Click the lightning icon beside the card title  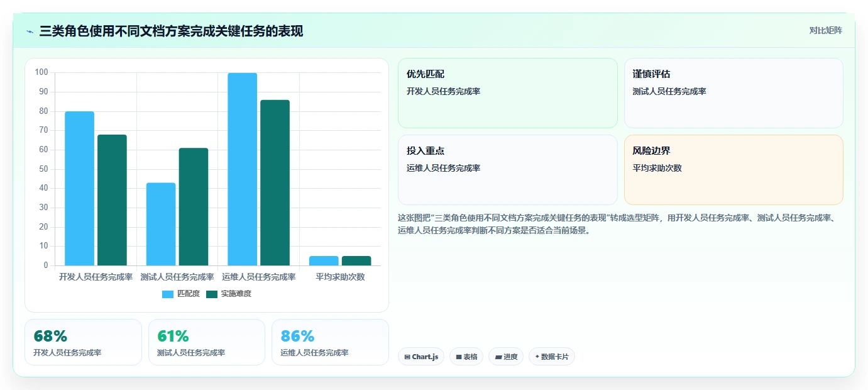[x=30, y=31]
